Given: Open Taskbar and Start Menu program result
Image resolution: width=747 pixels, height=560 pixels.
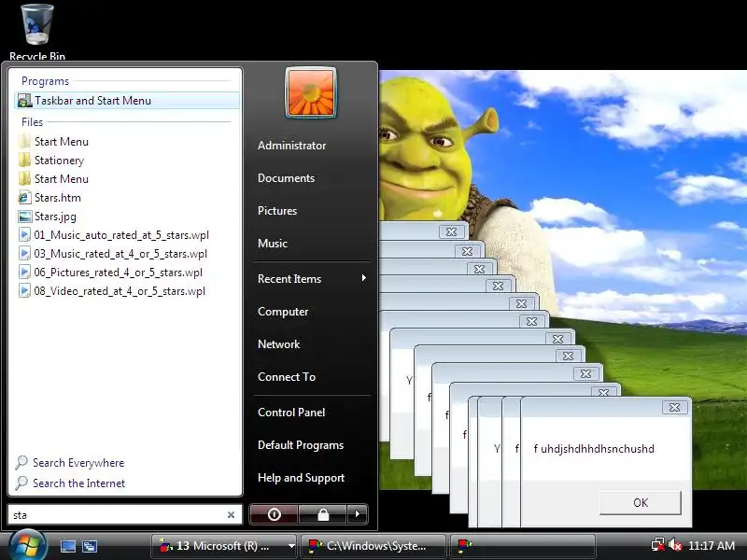Looking at the screenshot, I should pos(127,101).
